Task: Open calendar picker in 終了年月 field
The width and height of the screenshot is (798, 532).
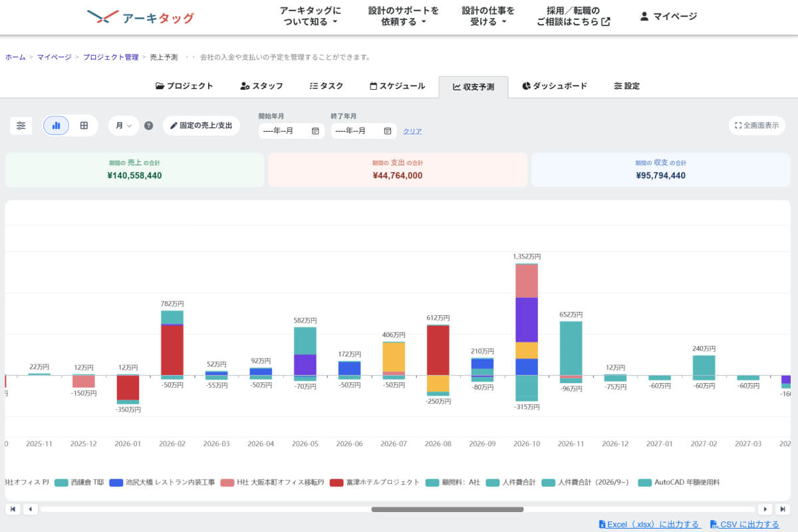Action: pyautogui.click(x=388, y=131)
